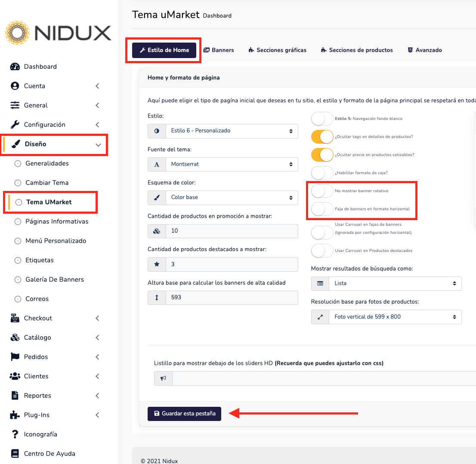The image size is (476, 464).
Task: Expand the Catálogo menu chevron
Action: click(97, 338)
